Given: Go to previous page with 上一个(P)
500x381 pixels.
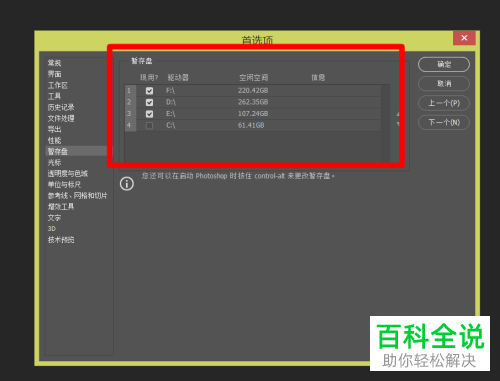Looking at the screenshot, I should point(444,103).
